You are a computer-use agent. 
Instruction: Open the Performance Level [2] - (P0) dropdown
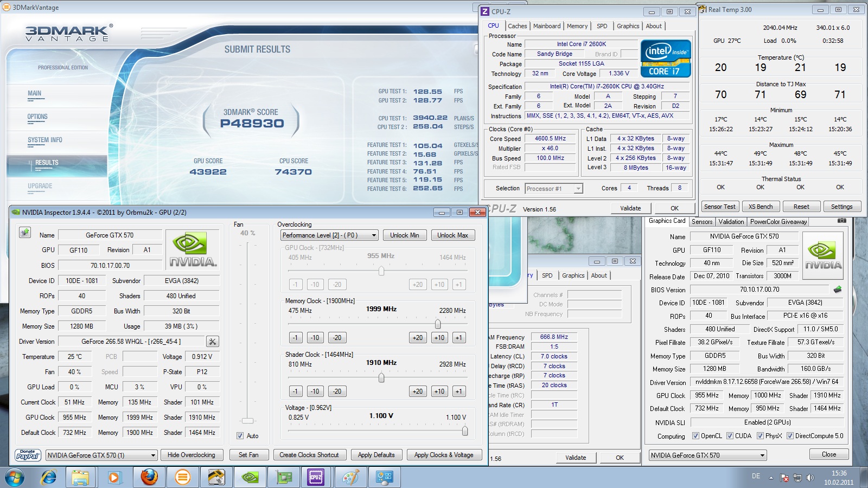[329, 235]
